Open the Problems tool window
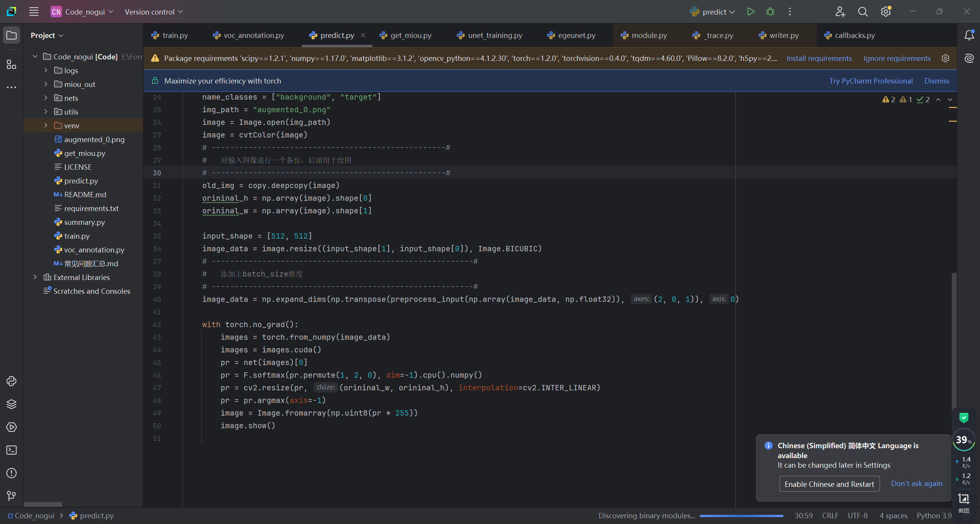980x524 pixels. [x=11, y=473]
